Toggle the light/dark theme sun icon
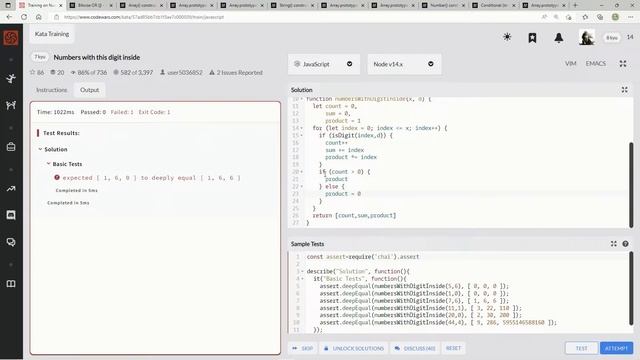 pos(507,37)
